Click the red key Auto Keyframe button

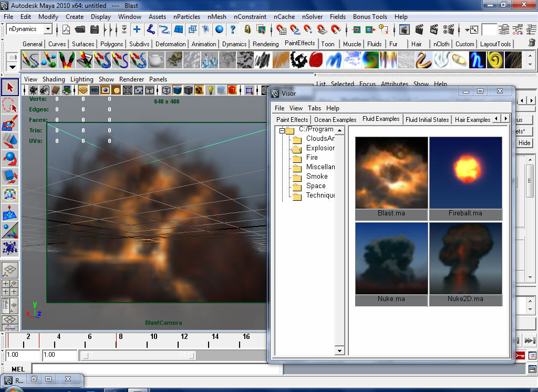520,355
